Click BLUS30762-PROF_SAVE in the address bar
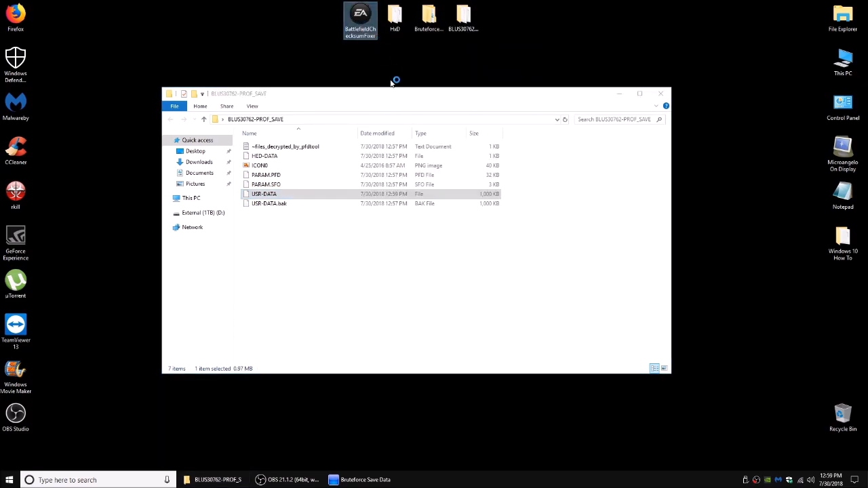 click(x=256, y=119)
